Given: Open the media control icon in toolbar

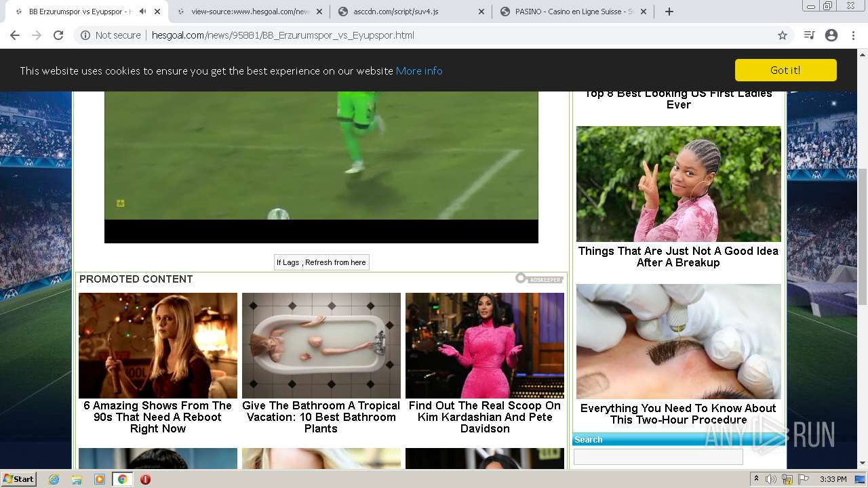Looking at the screenshot, I should 809,35.
